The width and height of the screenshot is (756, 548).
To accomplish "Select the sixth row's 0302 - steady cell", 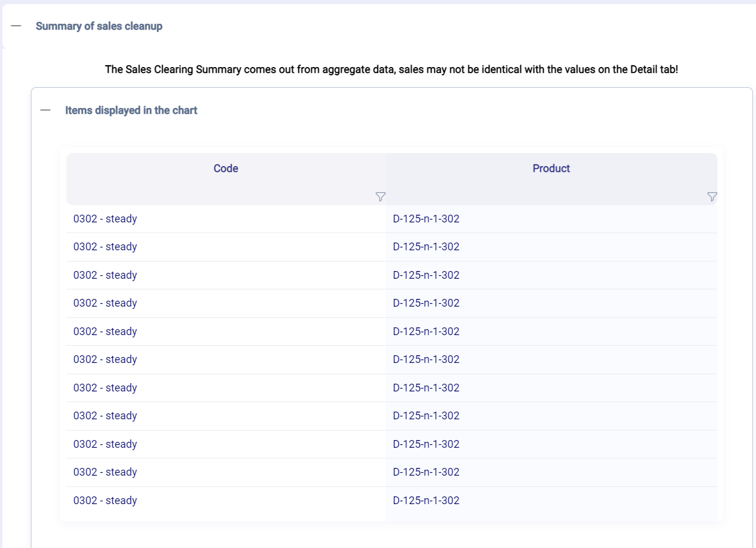I will click(105, 359).
